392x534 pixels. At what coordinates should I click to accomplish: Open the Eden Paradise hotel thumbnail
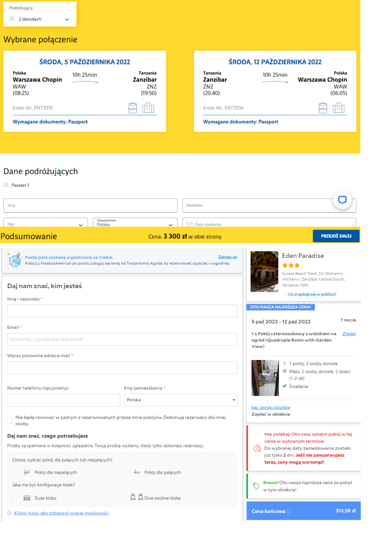(264, 272)
